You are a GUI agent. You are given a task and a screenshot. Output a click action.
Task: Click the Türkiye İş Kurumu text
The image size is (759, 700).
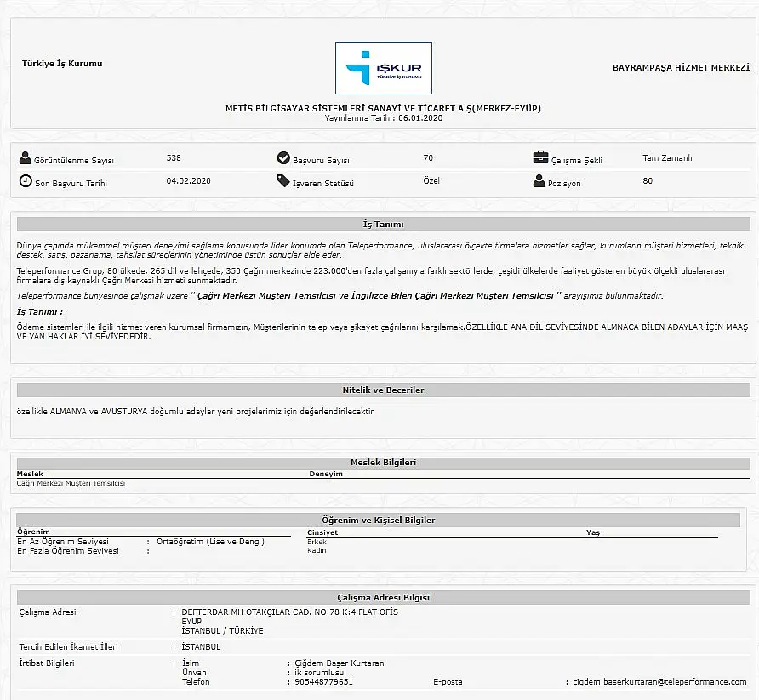62,64
